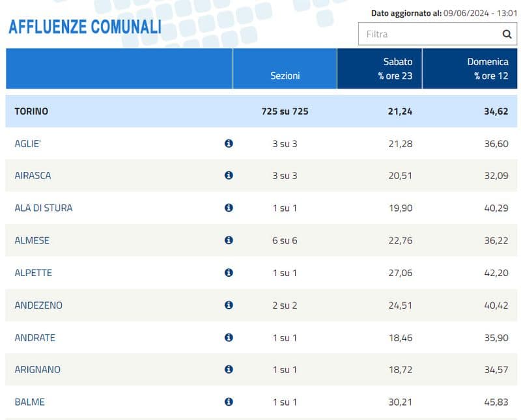Click info icon next to BALME

click(229, 402)
